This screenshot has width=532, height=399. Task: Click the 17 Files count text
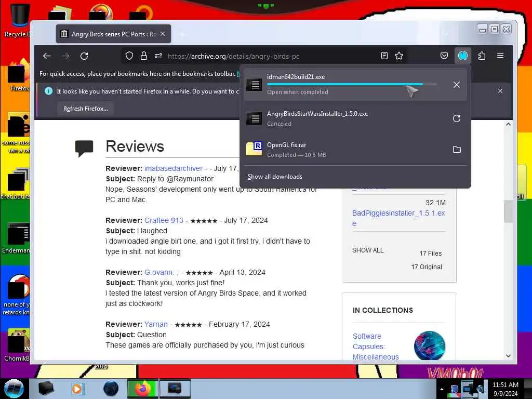[431, 254]
